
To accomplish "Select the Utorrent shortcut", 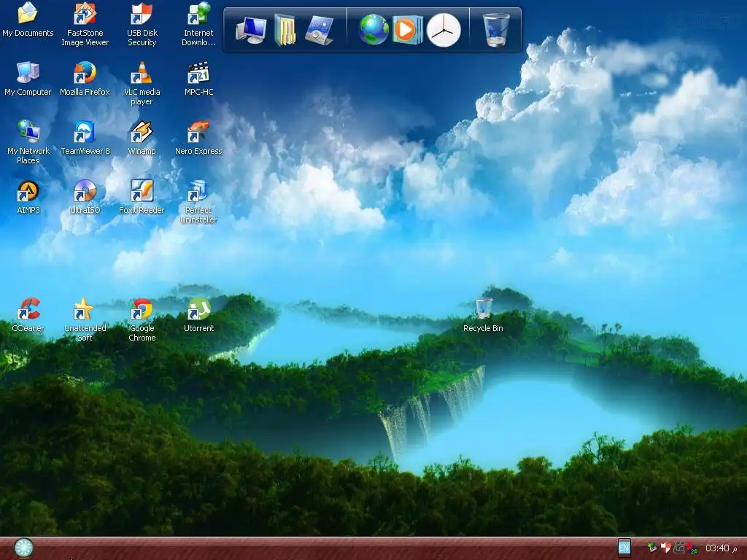I will click(x=198, y=316).
